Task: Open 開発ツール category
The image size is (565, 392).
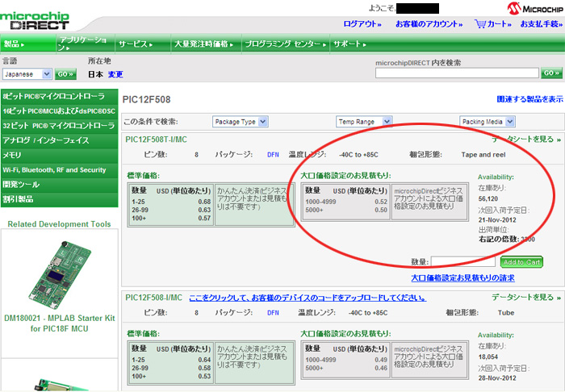Action: point(59,184)
